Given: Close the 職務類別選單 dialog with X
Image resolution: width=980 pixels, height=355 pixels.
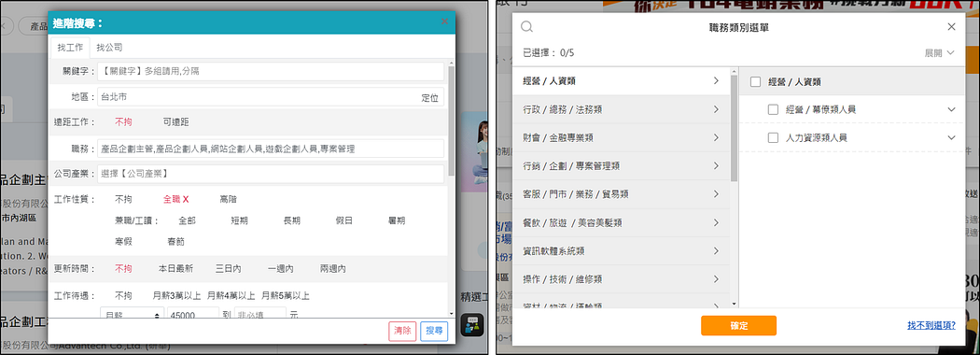Looking at the screenshot, I should (x=951, y=26).
